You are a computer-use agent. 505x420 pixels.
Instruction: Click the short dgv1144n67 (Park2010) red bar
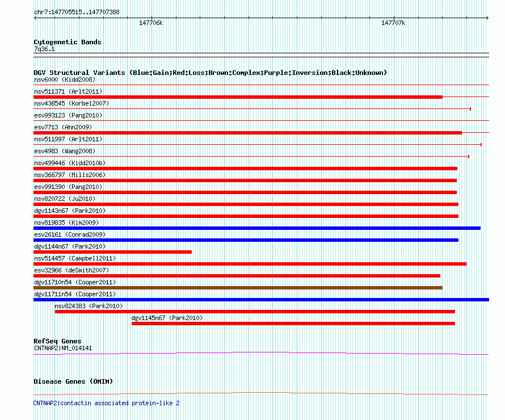point(113,252)
